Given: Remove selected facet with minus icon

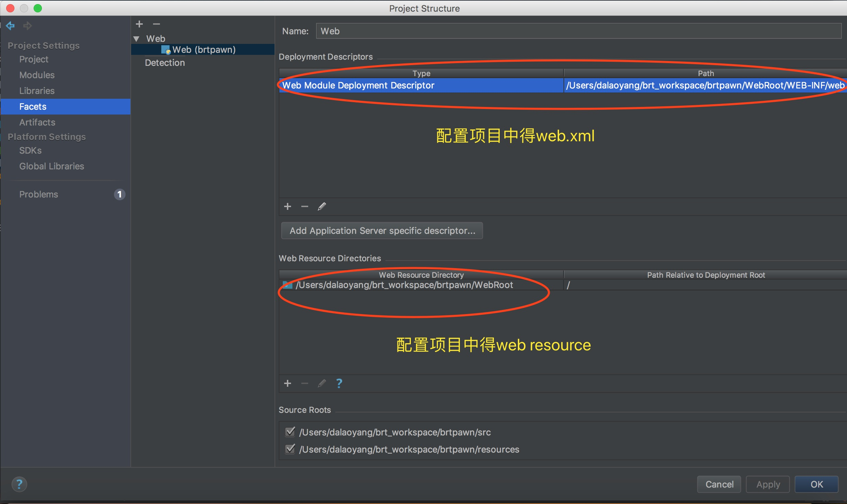Looking at the screenshot, I should click(156, 24).
